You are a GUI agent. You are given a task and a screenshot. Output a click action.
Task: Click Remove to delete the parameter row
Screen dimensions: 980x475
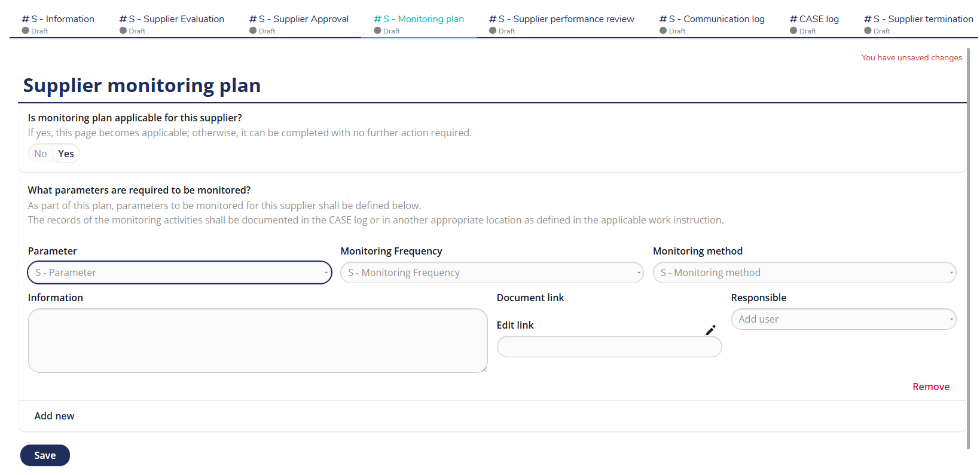930,387
